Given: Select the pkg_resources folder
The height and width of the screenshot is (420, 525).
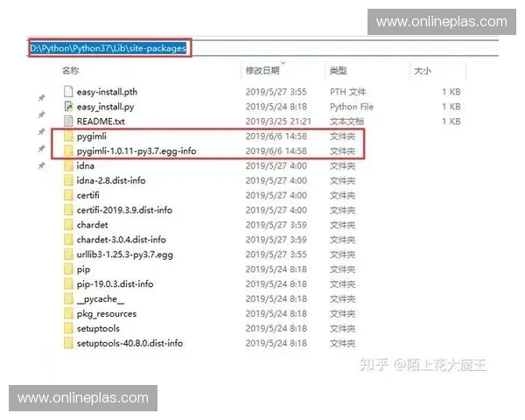Looking at the screenshot, I should [106, 314].
